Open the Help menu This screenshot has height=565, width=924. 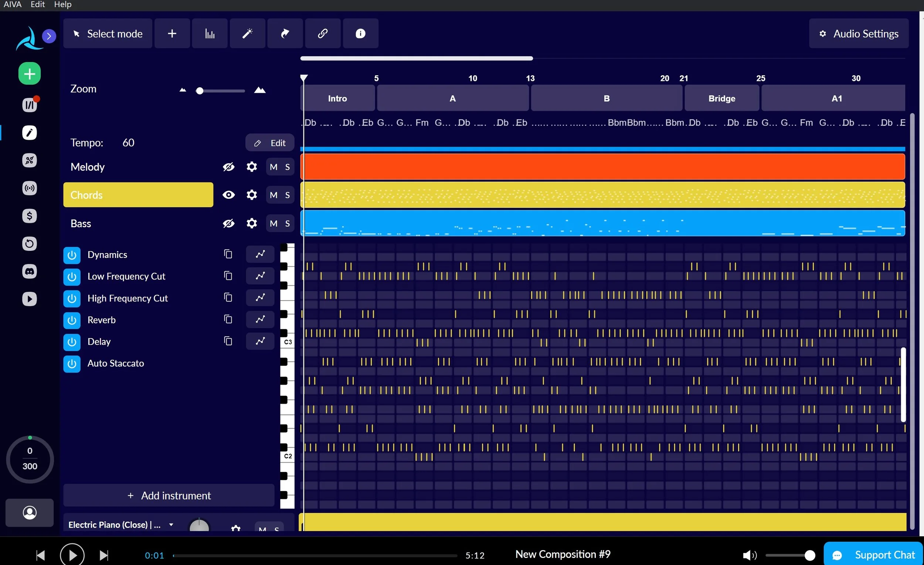pyautogui.click(x=62, y=4)
